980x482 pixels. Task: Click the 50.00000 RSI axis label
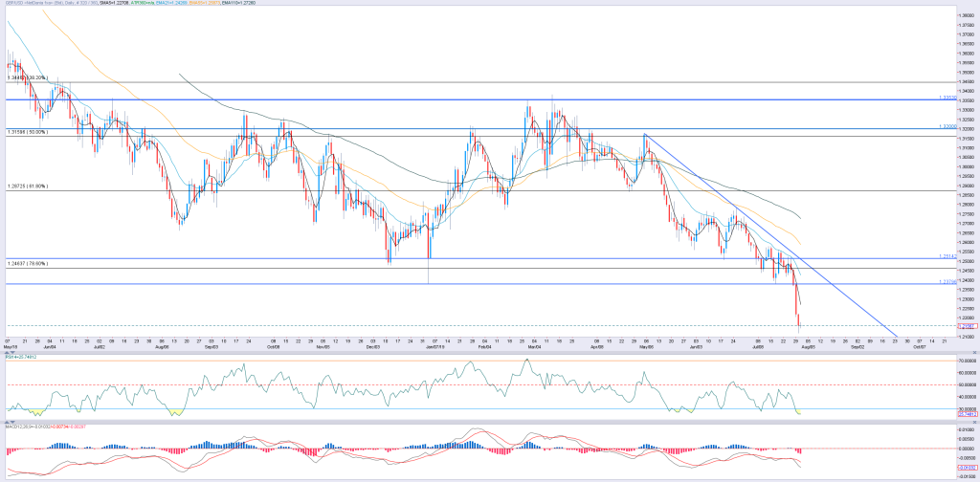(x=966, y=385)
